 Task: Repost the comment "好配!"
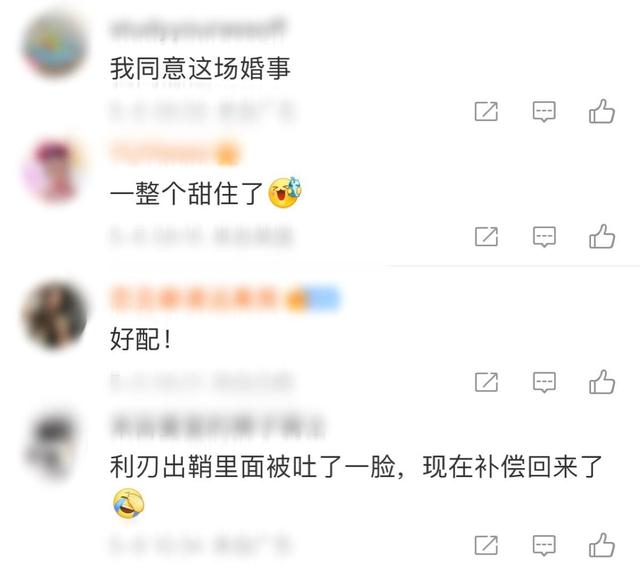click(486, 382)
